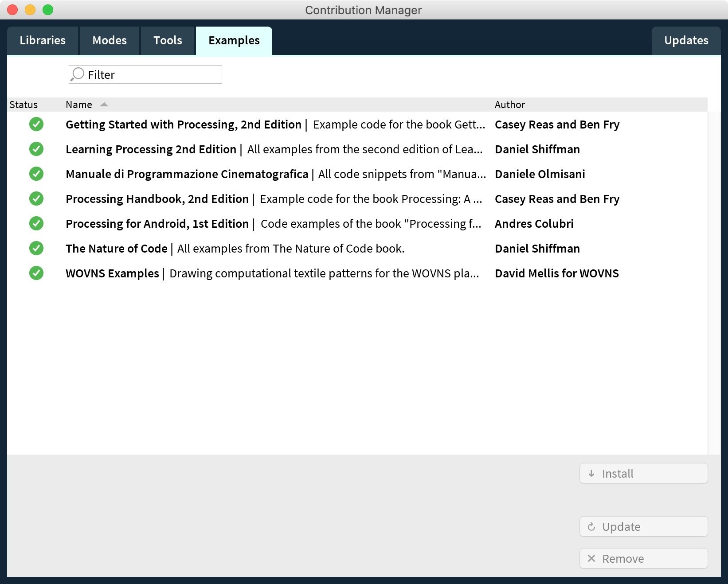The height and width of the screenshot is (584, 728).
Task: Click the description 'All examples from The Nature of Code book.'
Action: tap(291, 249)
